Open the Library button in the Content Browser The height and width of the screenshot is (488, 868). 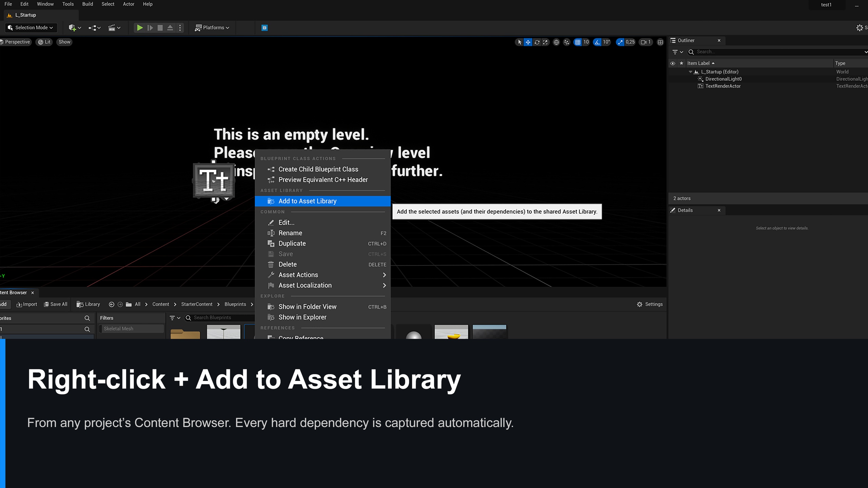click(88, 304)
